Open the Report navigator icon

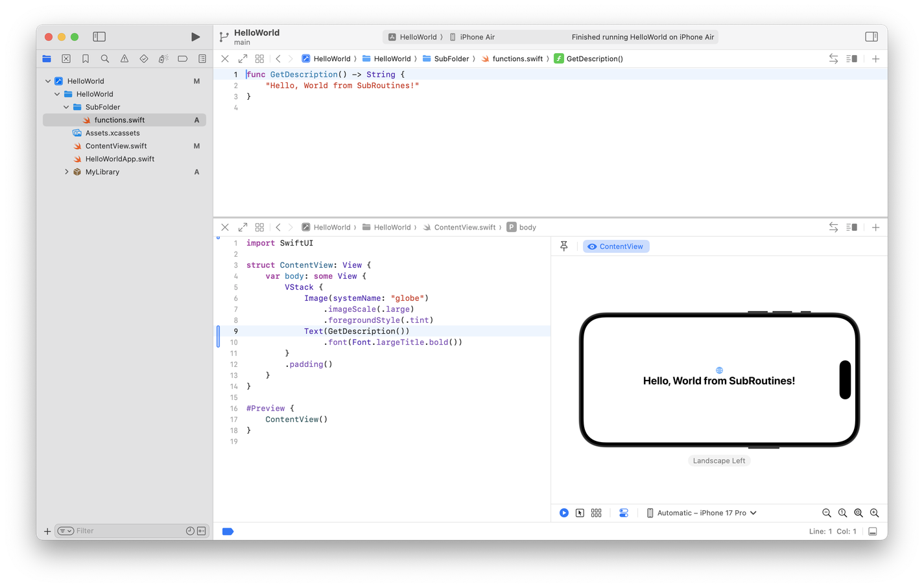point(202,59)
